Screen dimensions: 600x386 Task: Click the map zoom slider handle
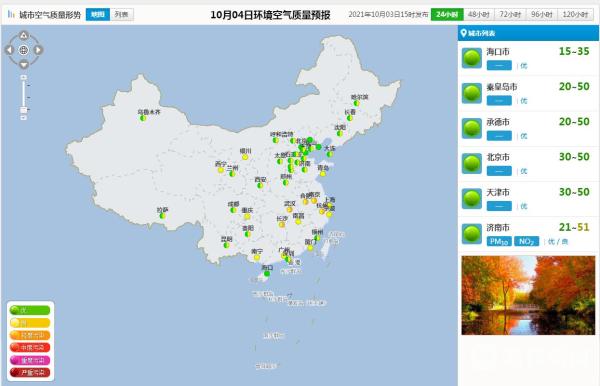click(x=24, y=110)
